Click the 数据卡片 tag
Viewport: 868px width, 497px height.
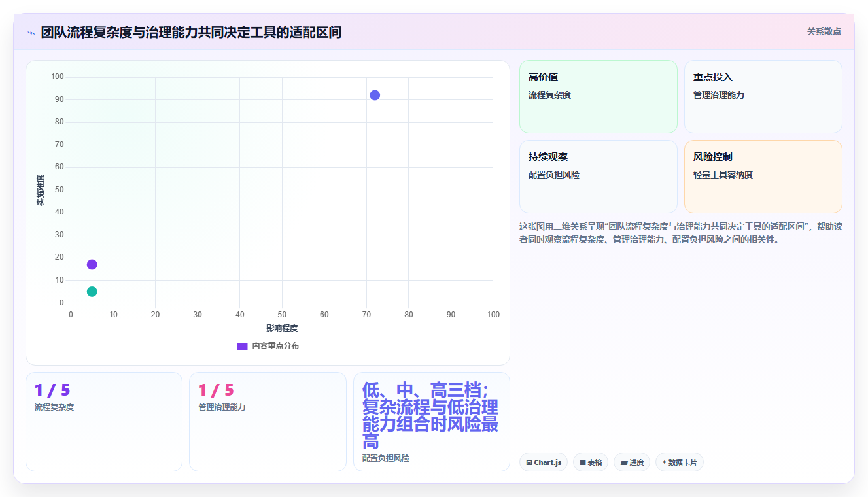click(x=679, y=462)
